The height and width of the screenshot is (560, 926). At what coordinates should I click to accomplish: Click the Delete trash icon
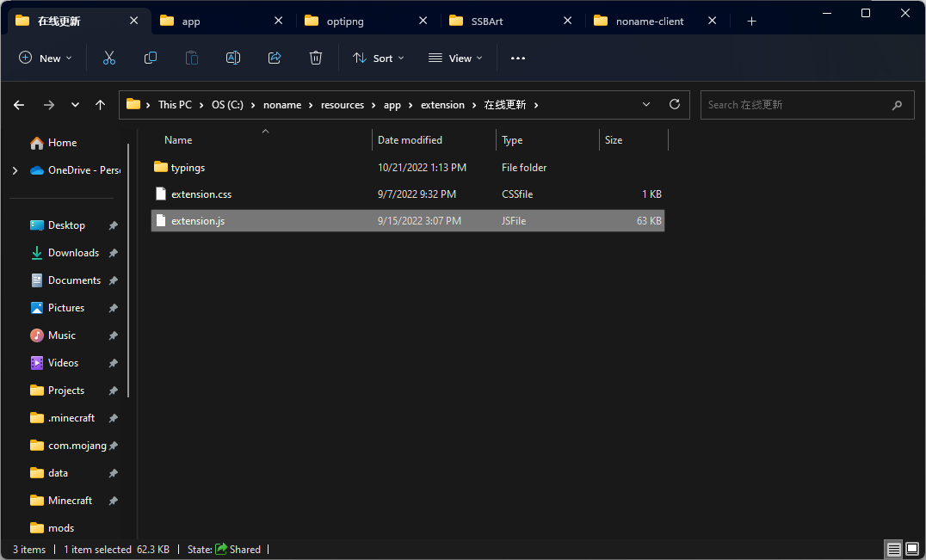point(316,58)
